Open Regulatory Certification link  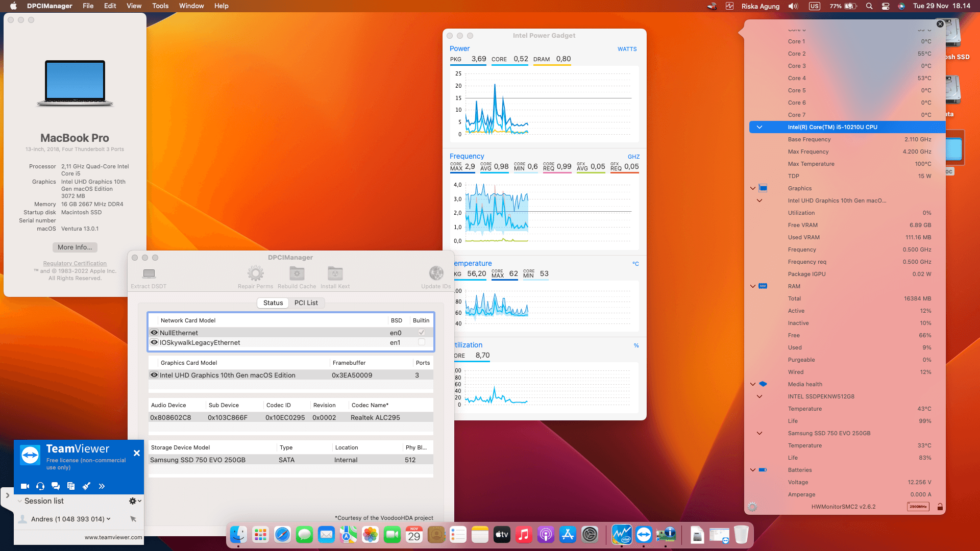coord(75,263)
